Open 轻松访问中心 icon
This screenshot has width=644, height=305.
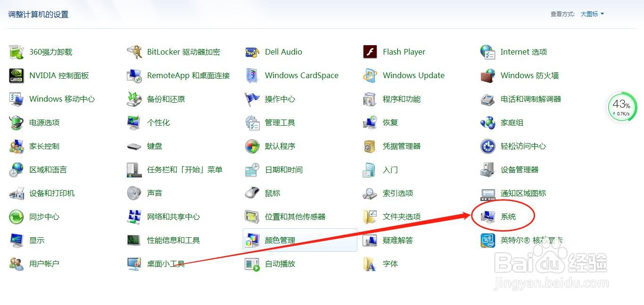coord(488,146)
